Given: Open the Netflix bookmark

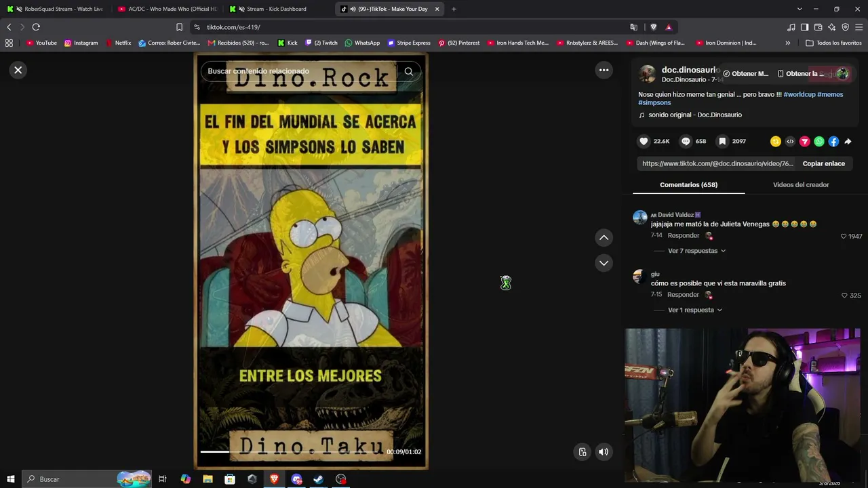Looking at the screenshot, I should pos(118,43).
